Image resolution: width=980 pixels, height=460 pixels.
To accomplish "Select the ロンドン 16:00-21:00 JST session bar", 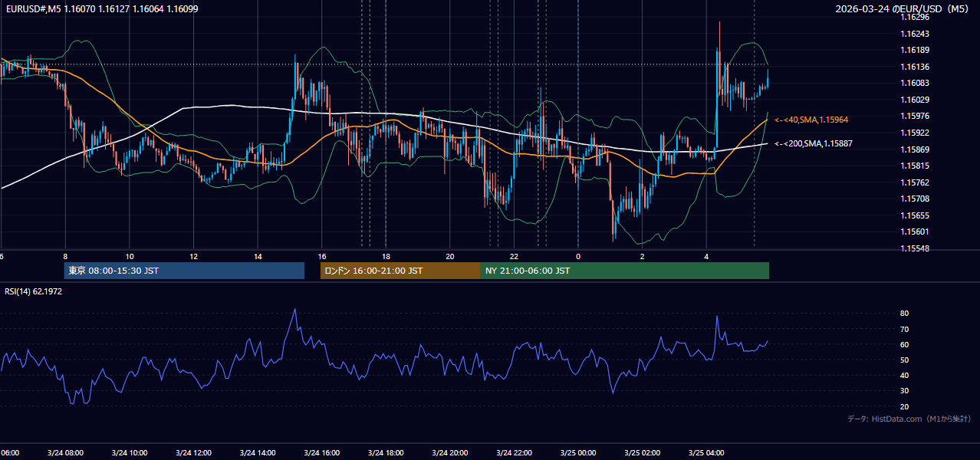I will (400, 271).
